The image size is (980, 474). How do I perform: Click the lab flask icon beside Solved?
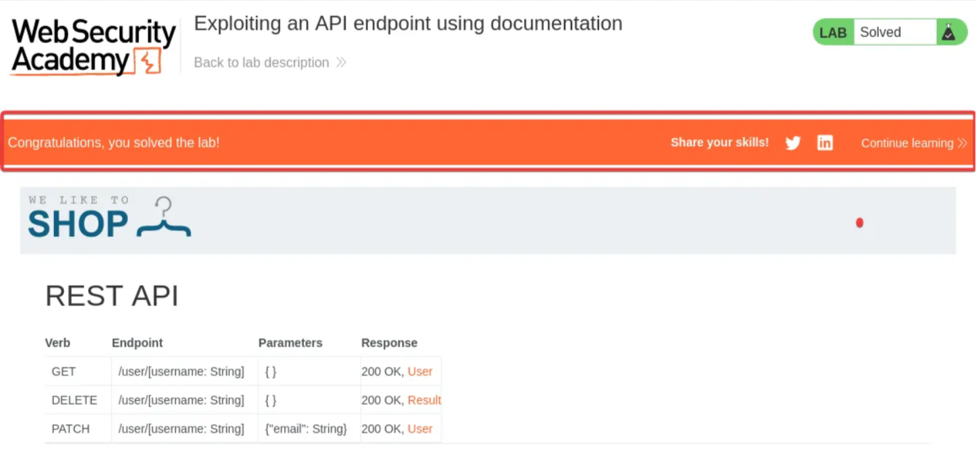(x=949, y=32)
